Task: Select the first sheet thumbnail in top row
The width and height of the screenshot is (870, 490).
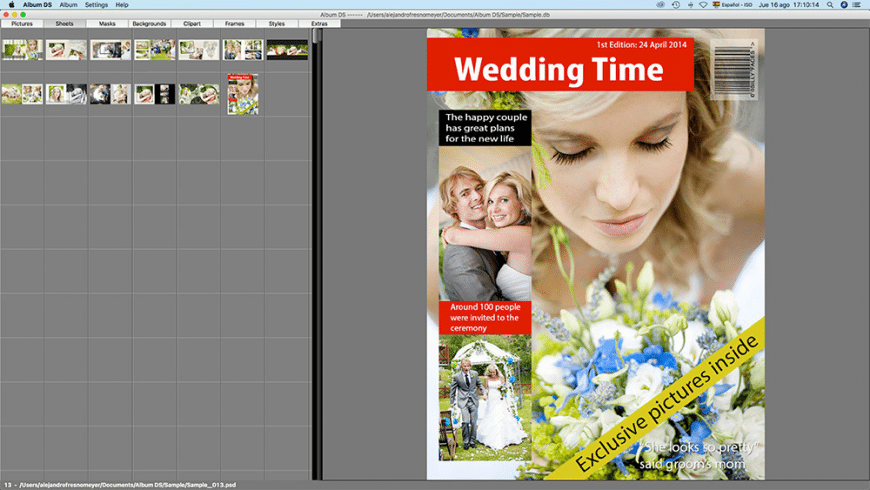Action: (x=21, y=50)
